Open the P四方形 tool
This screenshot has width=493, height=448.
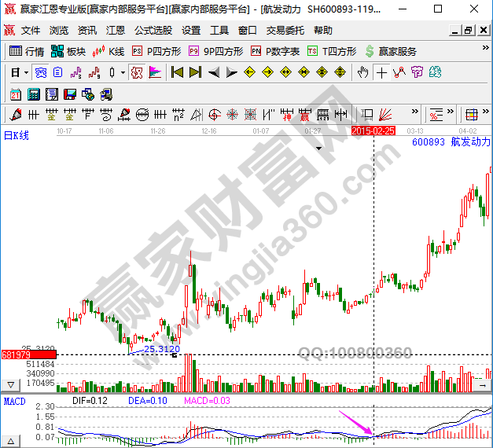pos(156,51)
